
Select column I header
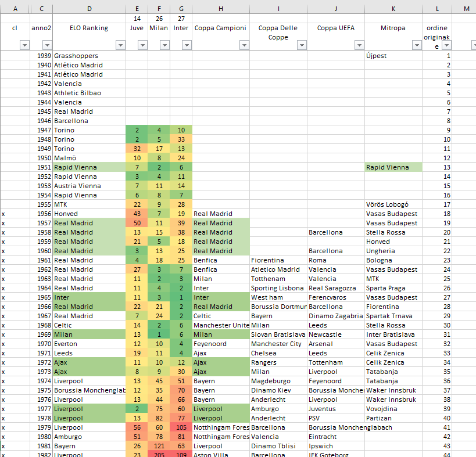click(x=278, y=9)
